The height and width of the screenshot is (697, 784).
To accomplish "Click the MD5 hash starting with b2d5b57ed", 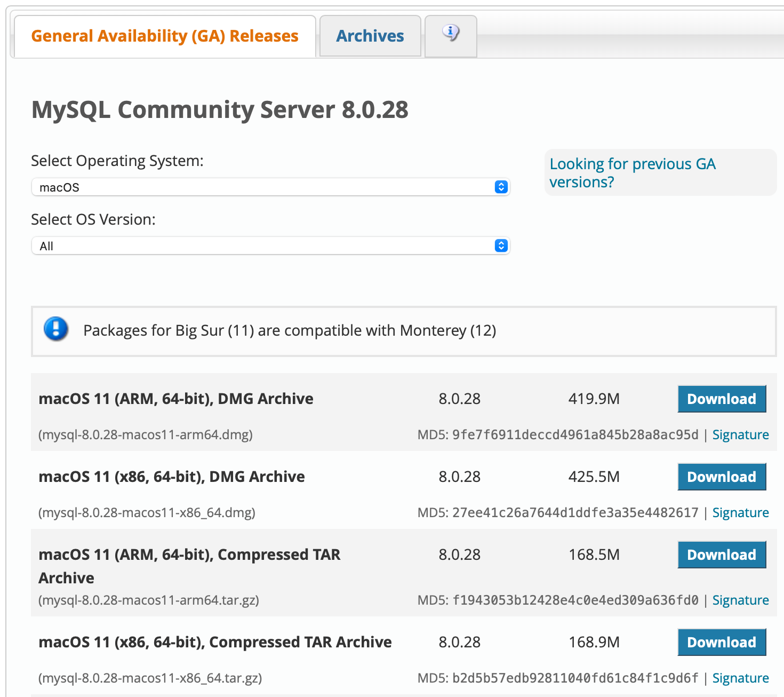I will click(575, 678).
